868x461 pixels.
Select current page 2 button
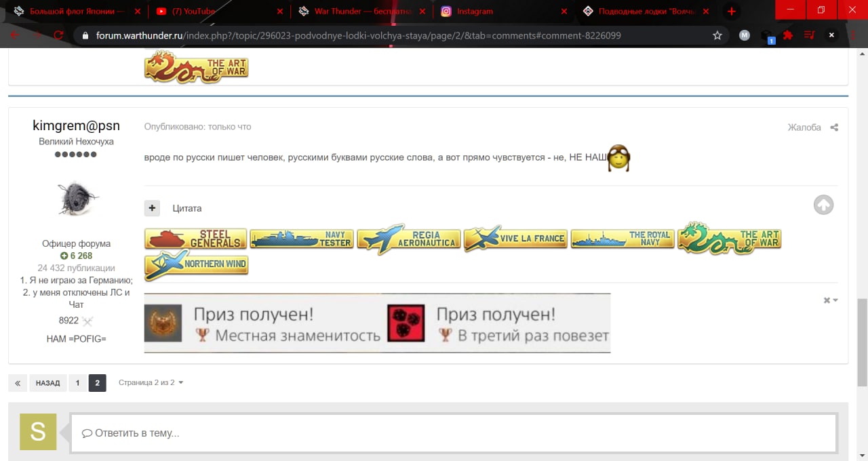(97, 383)
